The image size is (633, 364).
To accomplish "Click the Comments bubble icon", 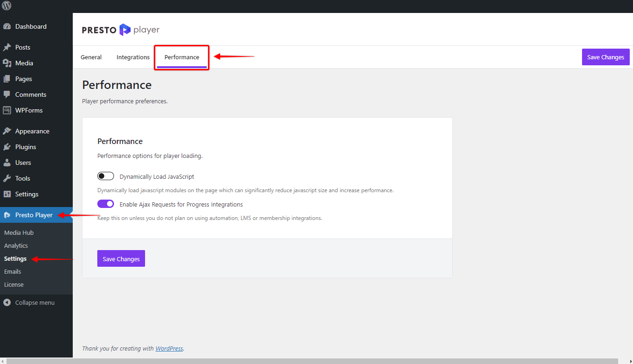I will click(7, 94).
